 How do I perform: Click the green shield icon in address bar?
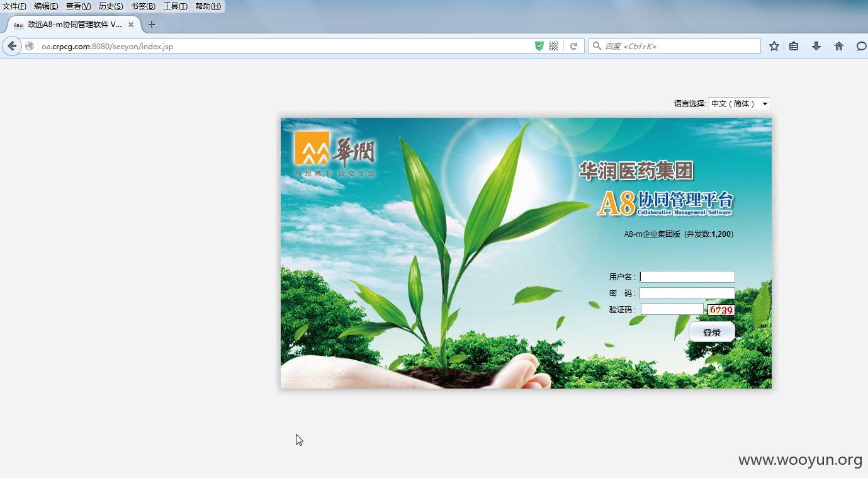point(539,46)
